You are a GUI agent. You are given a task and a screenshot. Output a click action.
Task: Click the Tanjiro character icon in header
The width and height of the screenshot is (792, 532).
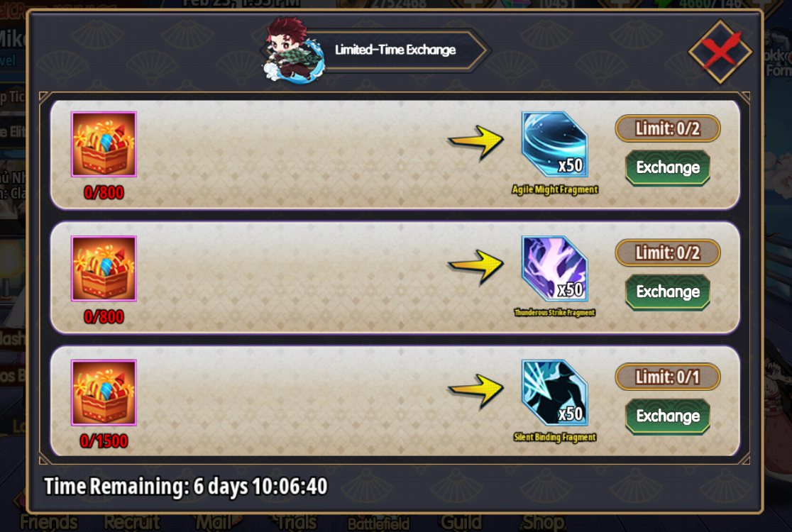click(294, 50)
